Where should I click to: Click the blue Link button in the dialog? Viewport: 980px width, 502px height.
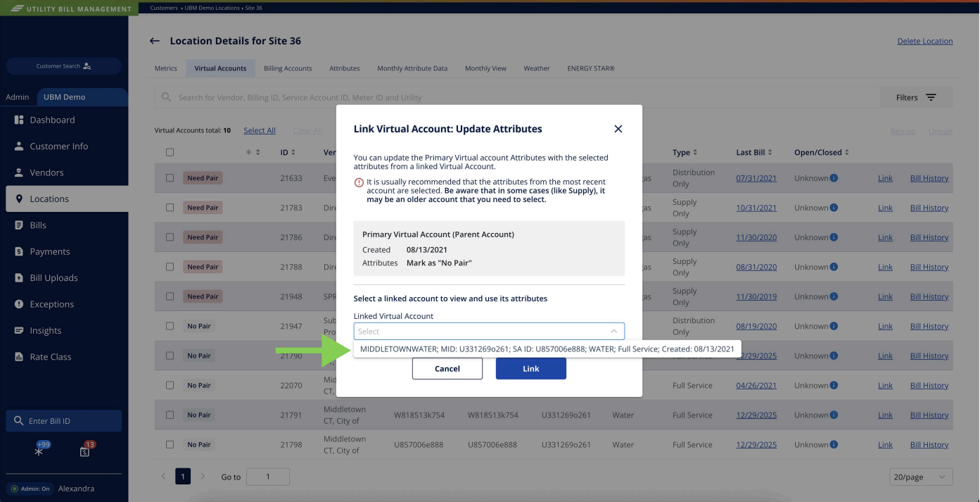[531, 368]
